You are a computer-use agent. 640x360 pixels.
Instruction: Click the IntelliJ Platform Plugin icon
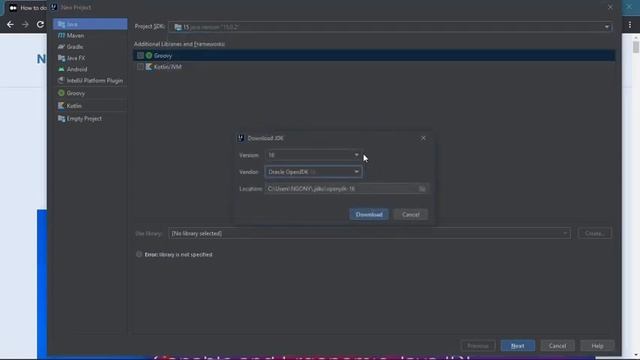click(x=61, y=80)
